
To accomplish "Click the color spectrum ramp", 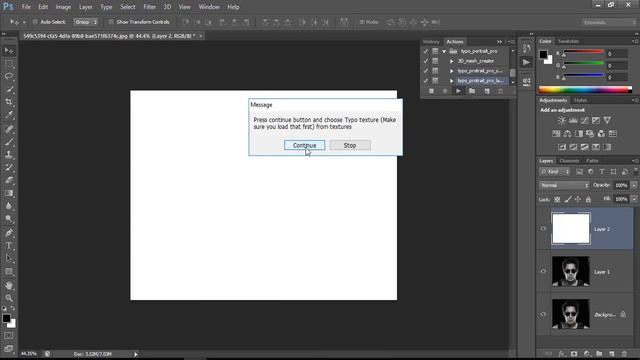I will pos(585,89).
